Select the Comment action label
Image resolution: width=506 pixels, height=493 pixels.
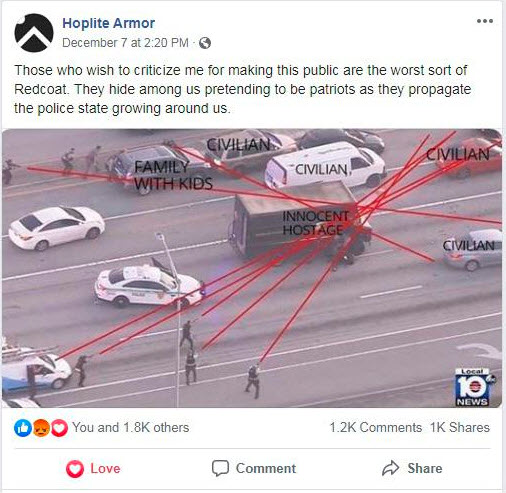tap(266, 468)
